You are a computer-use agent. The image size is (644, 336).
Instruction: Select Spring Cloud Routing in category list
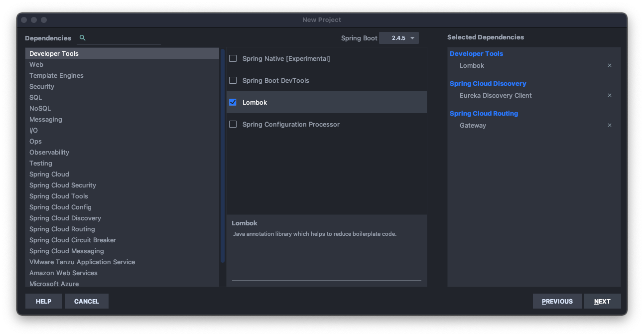coord(122,229)
